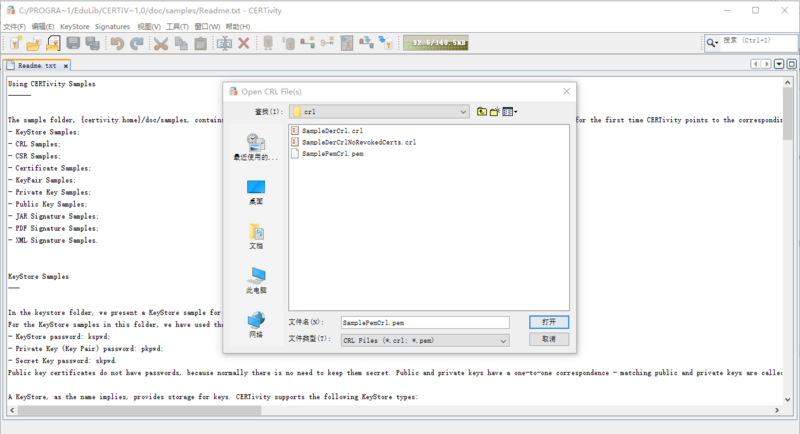Click the blue-arrows key pair import icon
Image resolution: width=800 pixels, height=434 pixels.
tap(366, 43)
